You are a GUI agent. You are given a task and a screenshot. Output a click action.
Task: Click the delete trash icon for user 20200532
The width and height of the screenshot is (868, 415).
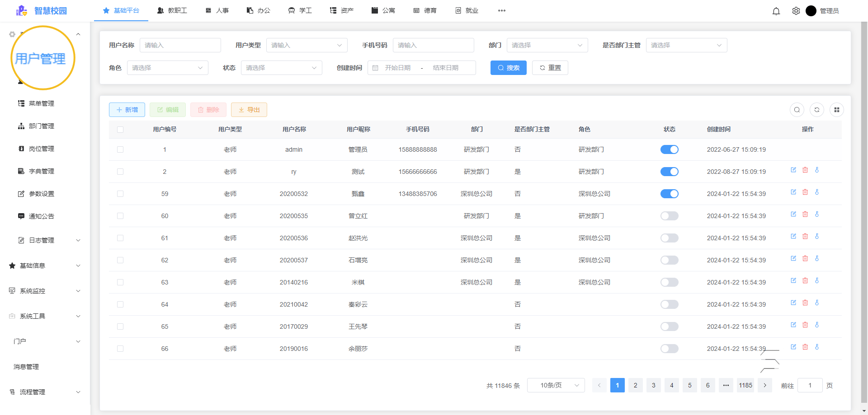(805, 192)
